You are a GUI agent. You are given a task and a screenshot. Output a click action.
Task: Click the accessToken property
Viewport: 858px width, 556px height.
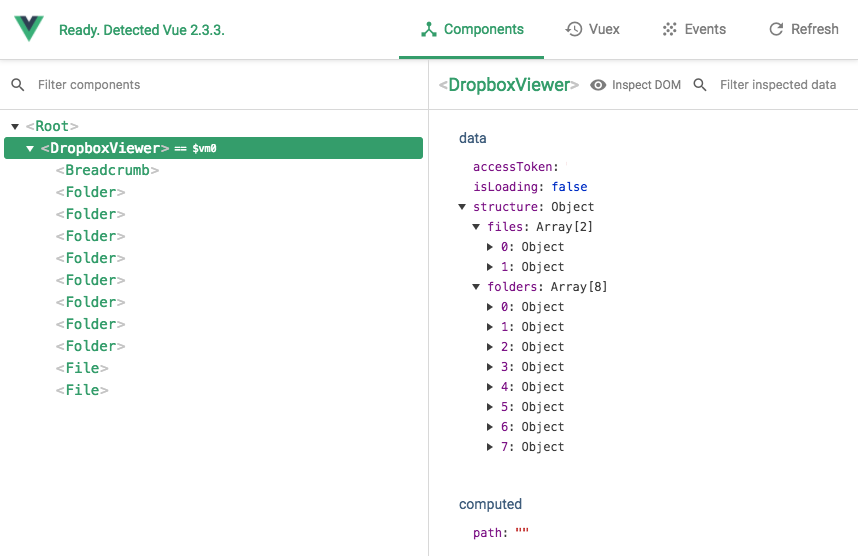click(515, 167)
